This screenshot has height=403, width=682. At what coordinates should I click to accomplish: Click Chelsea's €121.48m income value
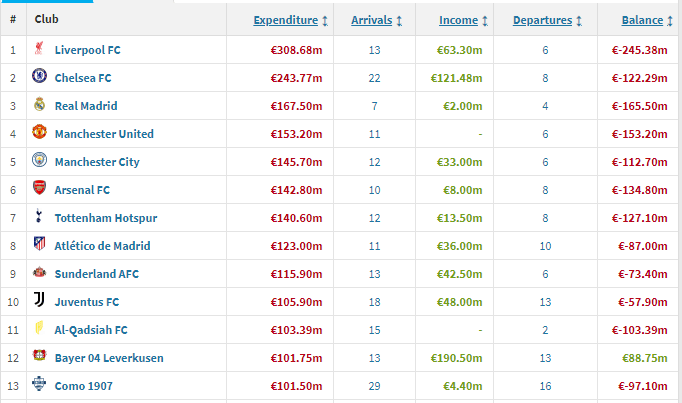(x=458, y=77)
